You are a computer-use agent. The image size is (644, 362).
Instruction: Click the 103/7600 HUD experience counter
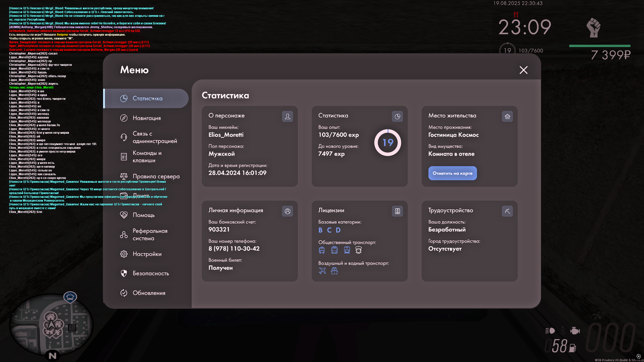point(531,50)
